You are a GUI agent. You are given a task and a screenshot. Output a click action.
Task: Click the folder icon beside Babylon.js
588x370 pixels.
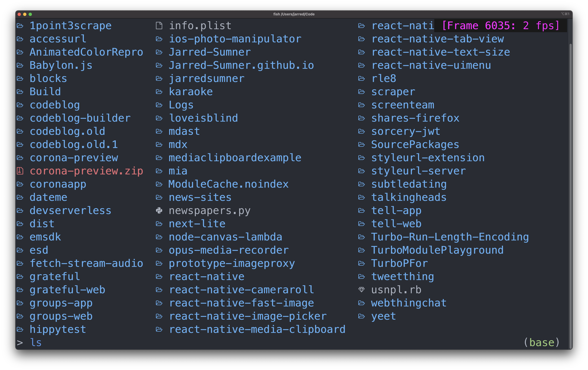[20, 65]
